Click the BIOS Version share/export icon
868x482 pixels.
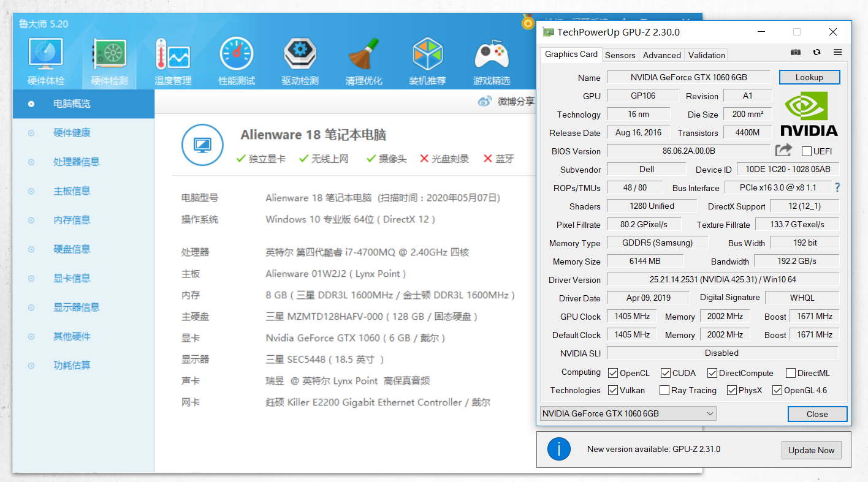(x=783, y=150)
